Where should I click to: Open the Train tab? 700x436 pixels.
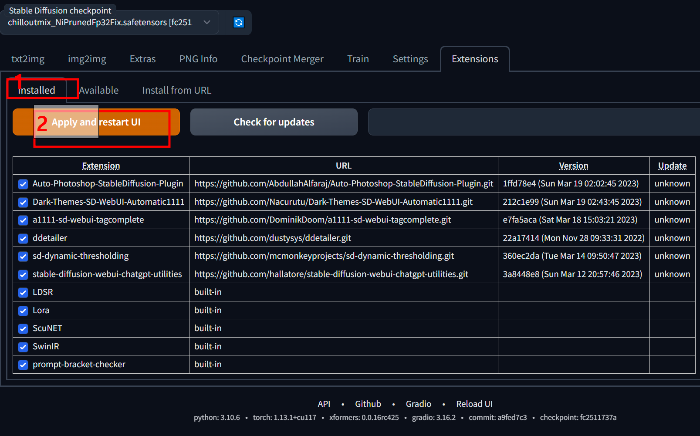[x=358, y=59]
